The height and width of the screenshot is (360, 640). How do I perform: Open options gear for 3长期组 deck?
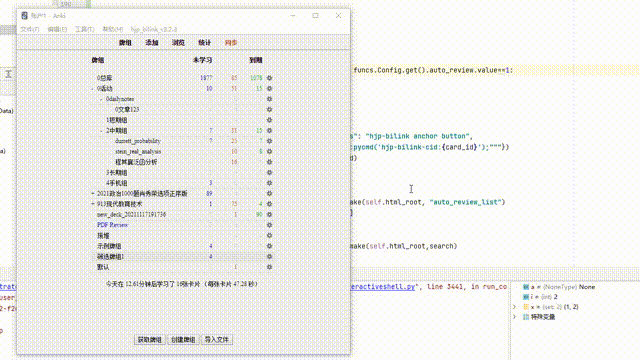click(x=269, y=173)
